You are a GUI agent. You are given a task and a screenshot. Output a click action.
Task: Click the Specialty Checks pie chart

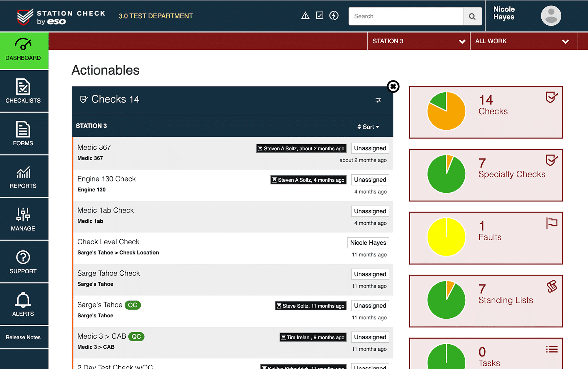446,174
